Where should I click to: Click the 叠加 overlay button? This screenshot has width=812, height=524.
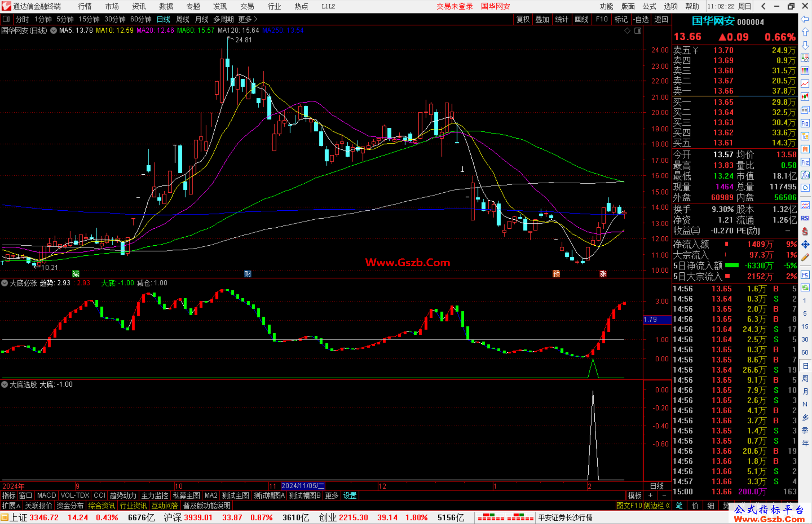point(542,19)
